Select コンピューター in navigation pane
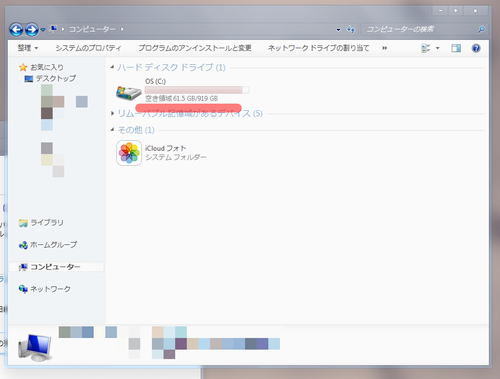The width and height of the screenshot is (500, 379). click(55, 267)
